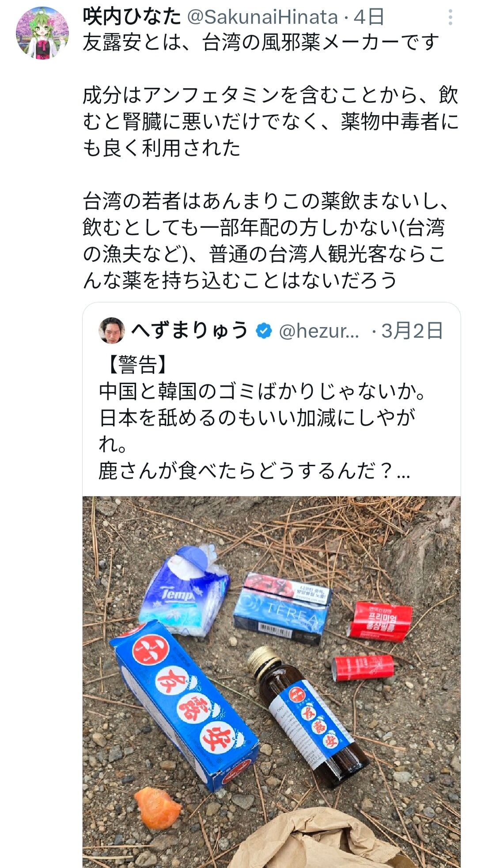Tap the paragraph mentioning アンフェタミン
The height and width of the screenshot is (868, 477).
pos(270,121)
